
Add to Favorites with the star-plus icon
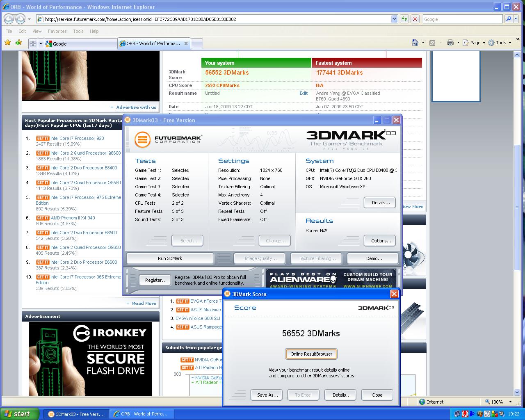tap(18, 43)
